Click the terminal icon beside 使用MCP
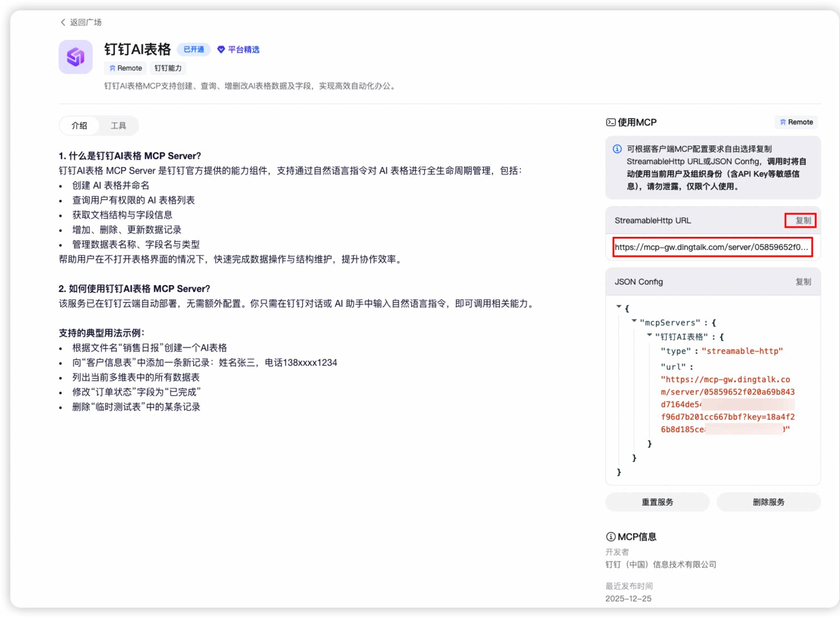The height and width of the screenshot is (618, 840). coord(611,122)
